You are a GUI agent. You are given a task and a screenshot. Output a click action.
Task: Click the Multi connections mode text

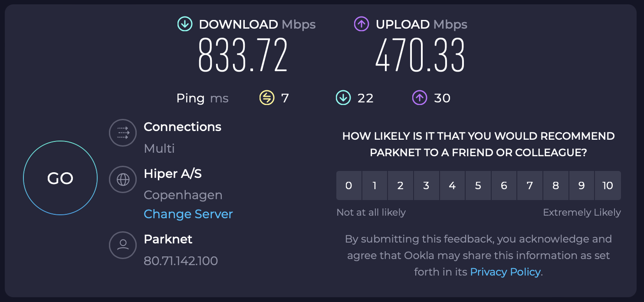coord(159,148)
